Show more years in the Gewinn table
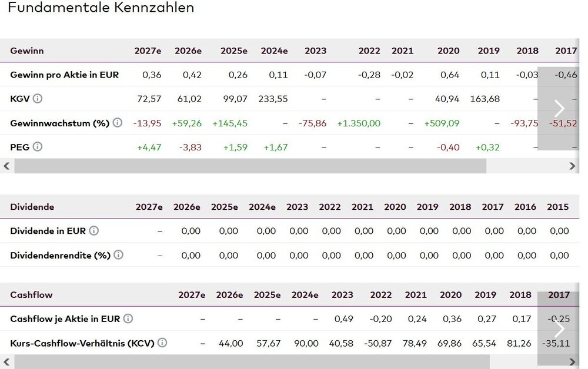The width and height of the screenshot is (588, 369). [x=559, y=108]
